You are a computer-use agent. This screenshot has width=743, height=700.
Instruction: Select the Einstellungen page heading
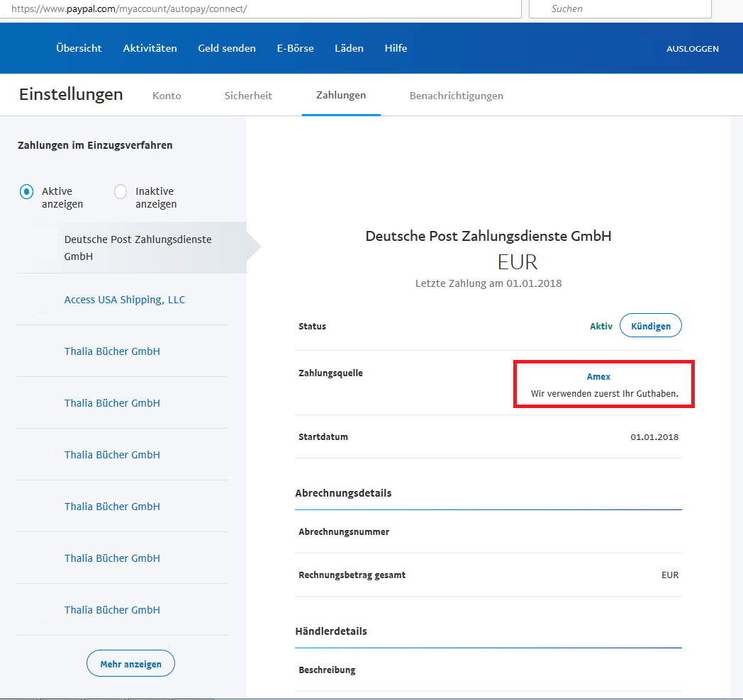click(x=71, y=95)
